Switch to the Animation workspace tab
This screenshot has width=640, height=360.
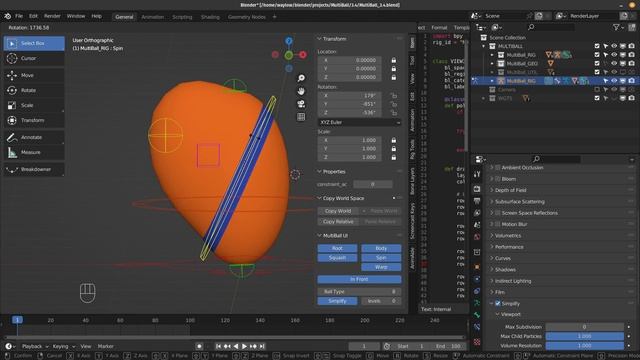[x=153, y=17]
